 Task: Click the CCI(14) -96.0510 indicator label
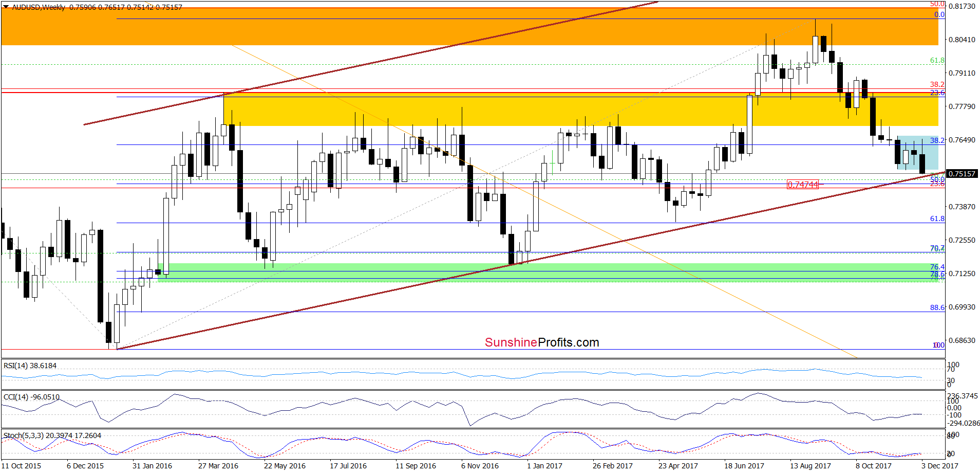[31, 397]
